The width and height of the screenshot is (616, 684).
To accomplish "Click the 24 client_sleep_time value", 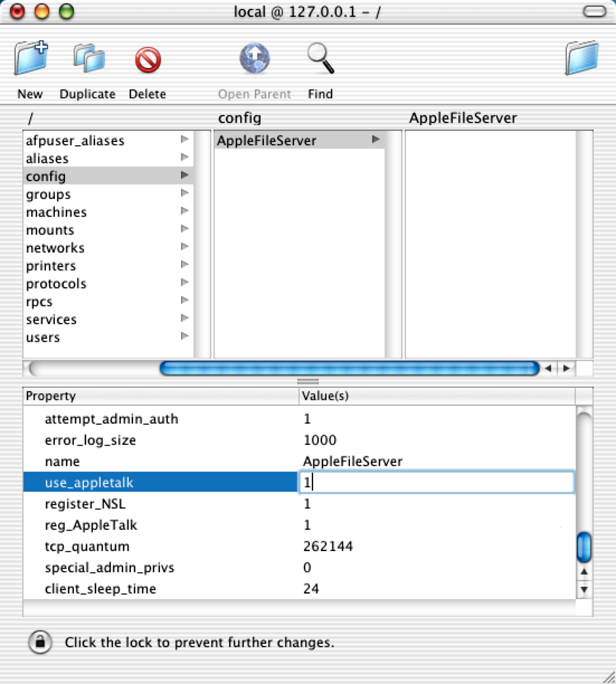I will (x=311, y=588).
